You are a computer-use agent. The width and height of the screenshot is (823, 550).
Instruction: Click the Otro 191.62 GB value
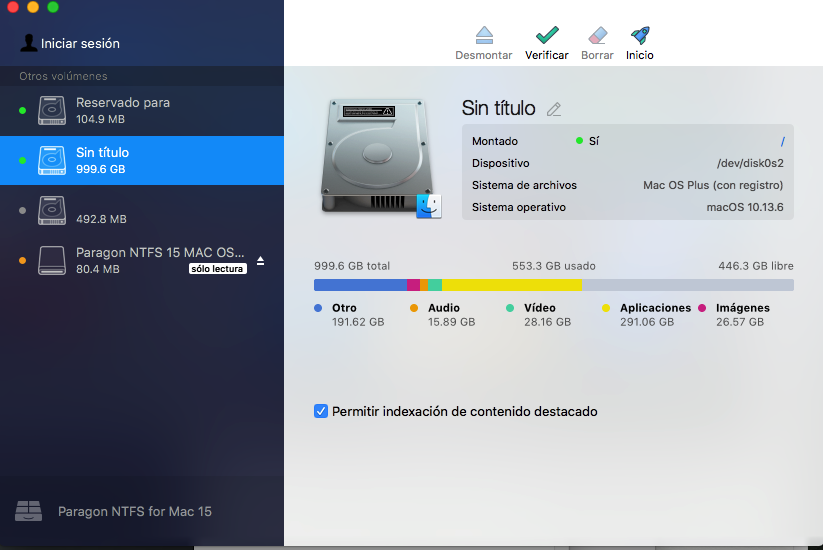click(x=358, y=322)
